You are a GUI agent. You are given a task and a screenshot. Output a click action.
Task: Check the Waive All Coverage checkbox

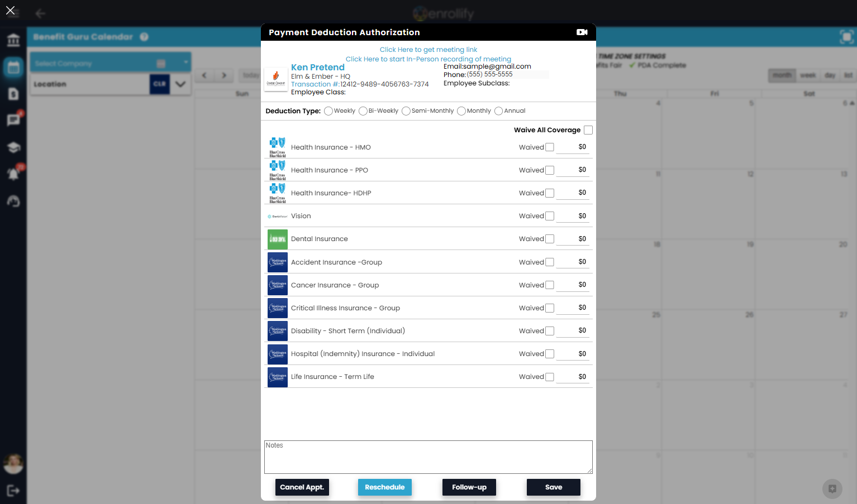coord(588,130)
